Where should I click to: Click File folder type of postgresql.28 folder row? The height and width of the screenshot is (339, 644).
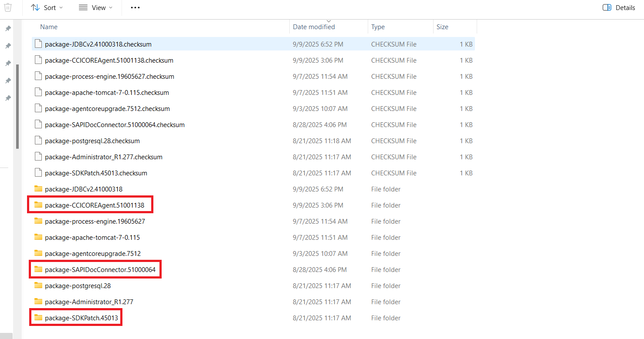[386, 286]
